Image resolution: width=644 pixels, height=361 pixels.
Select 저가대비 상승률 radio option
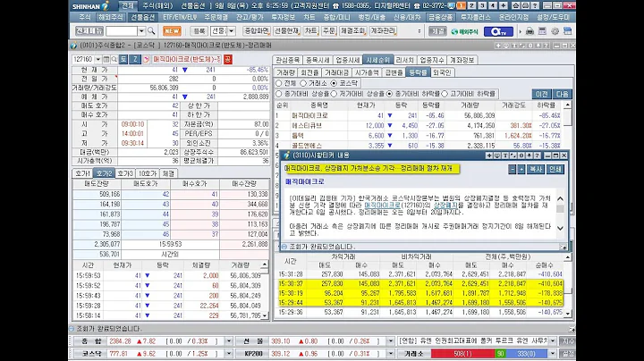[x=334, y=94]
